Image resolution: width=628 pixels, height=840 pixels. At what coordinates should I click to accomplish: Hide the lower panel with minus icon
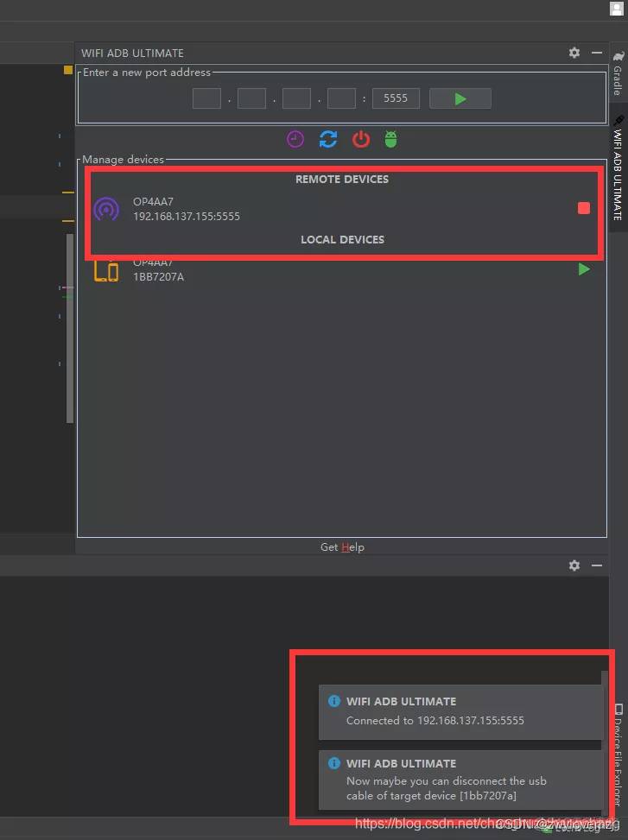597,565
